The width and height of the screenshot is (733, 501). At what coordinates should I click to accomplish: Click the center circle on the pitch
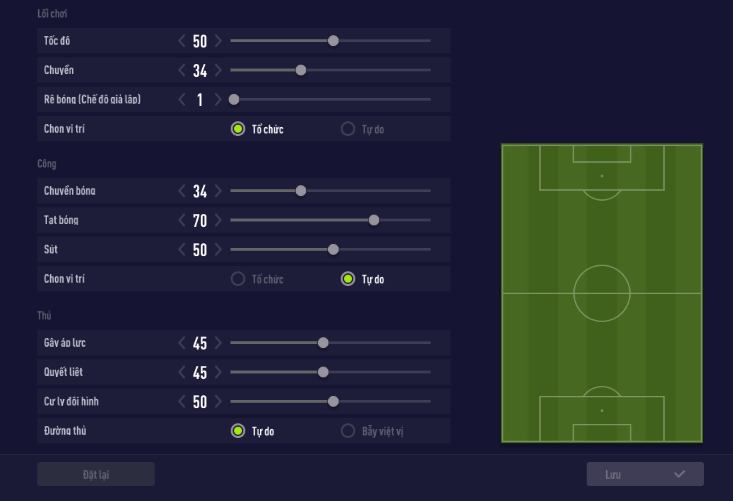pyautogui.click(x=602, y=293)
